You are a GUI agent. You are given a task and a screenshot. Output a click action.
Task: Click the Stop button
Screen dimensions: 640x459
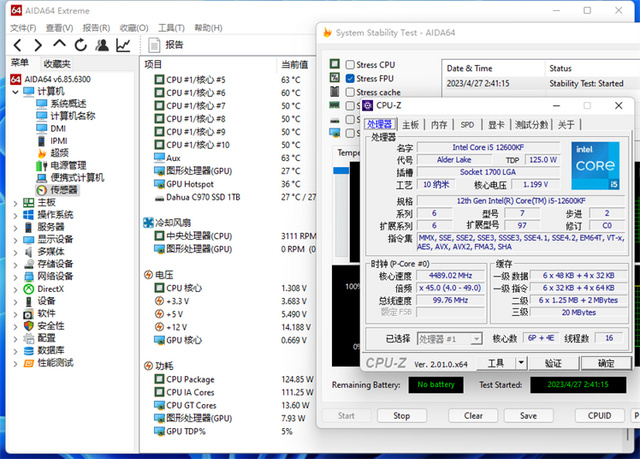[x=401, y=415]
